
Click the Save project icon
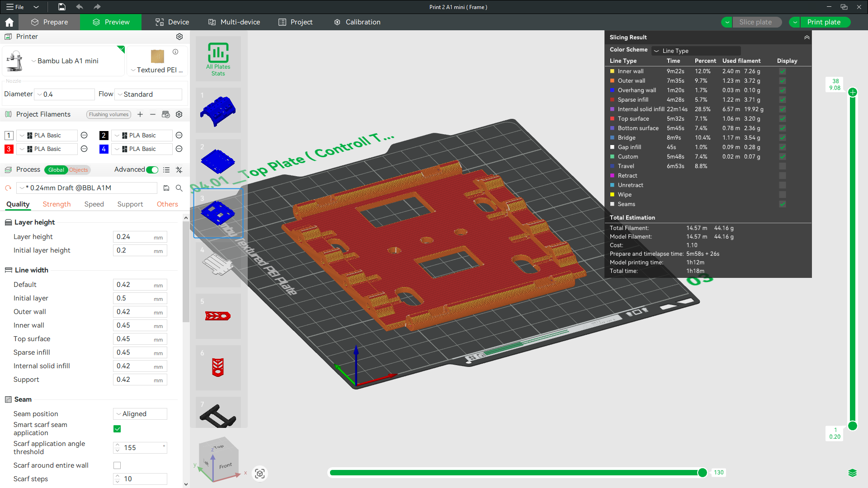tap(62, 7)
